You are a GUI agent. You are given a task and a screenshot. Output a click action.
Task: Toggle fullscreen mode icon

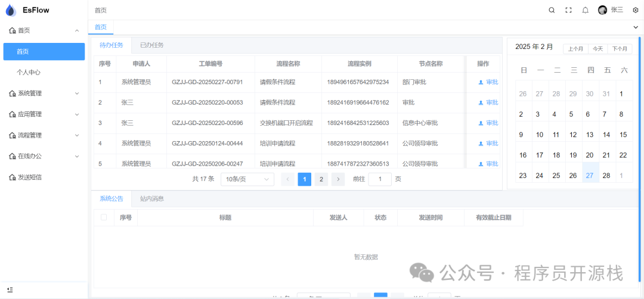tap(568, 10)
